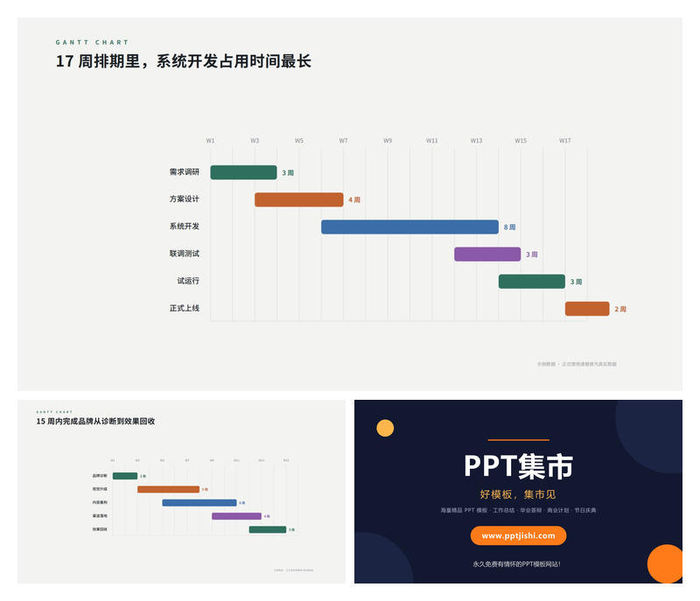
Task: Click the W13 axis label in main chart
Action: click(x=476, y=141)
